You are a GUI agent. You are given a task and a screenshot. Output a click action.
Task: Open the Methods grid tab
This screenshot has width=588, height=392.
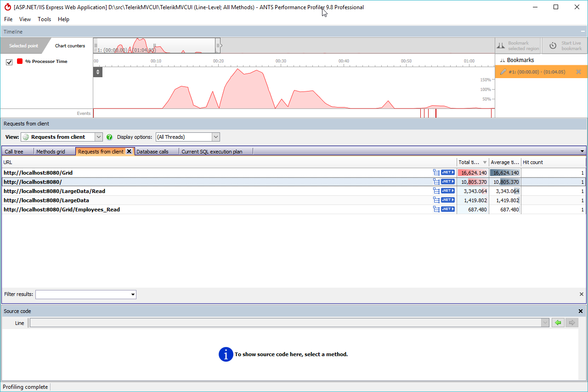click(x=51, y=152)
